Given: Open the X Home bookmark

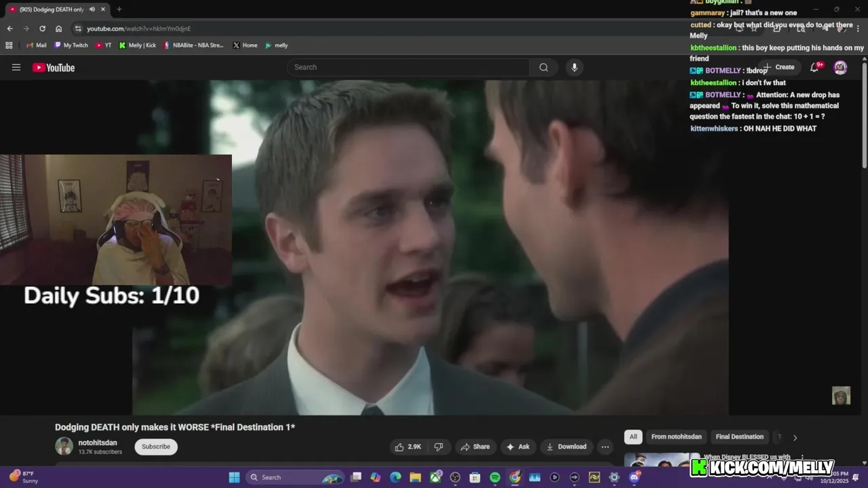Looking at the screenshot, I should pos(245,45).
